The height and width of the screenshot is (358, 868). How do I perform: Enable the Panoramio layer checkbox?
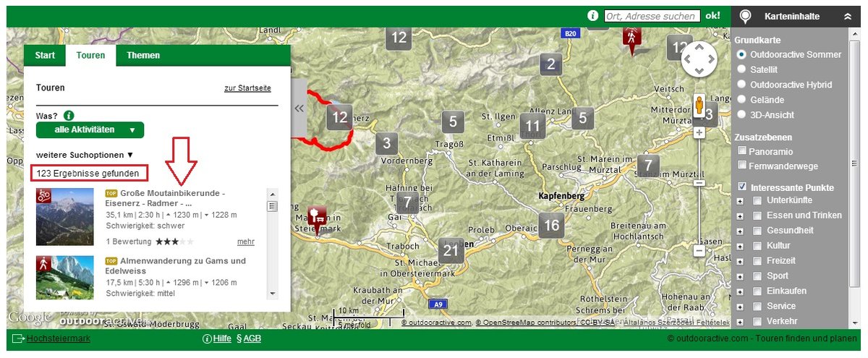pyautogui.click(x=742, y=150)
